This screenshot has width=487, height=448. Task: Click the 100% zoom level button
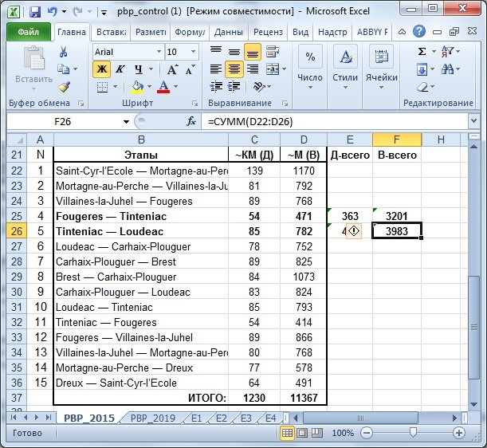343,433
